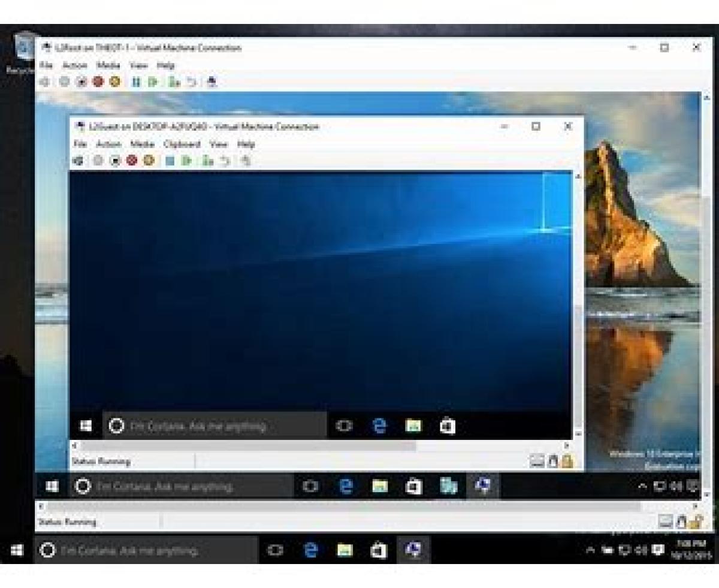The image size is (719, 588).
Task: Toggle Task View on the host taskbar
Action: [275, 550]
